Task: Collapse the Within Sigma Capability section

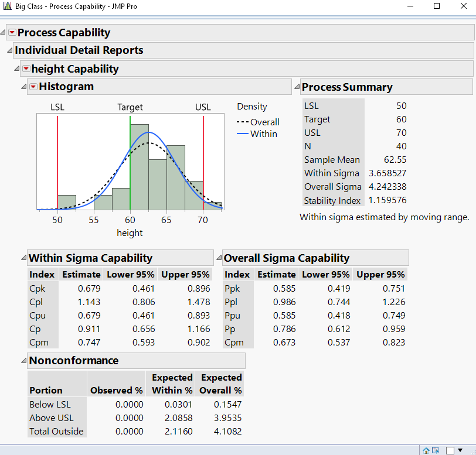Action: 23,258
